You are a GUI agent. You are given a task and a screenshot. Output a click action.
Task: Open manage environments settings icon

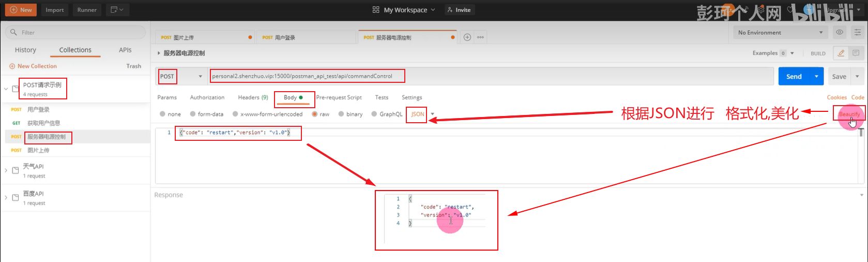pos(857,33)
